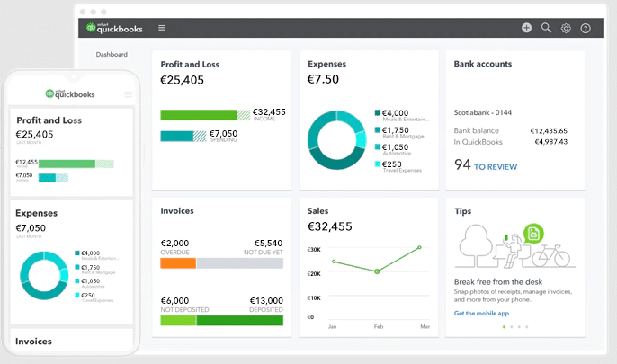
Task: Click Break free from the desk heading
Action: (x=497, y=282)
